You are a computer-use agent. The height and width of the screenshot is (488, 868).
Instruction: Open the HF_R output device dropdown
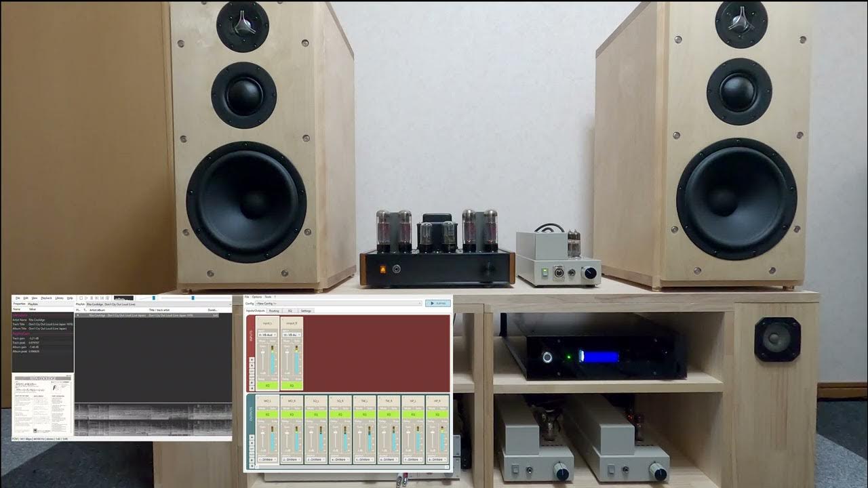(x=437, y=460)
